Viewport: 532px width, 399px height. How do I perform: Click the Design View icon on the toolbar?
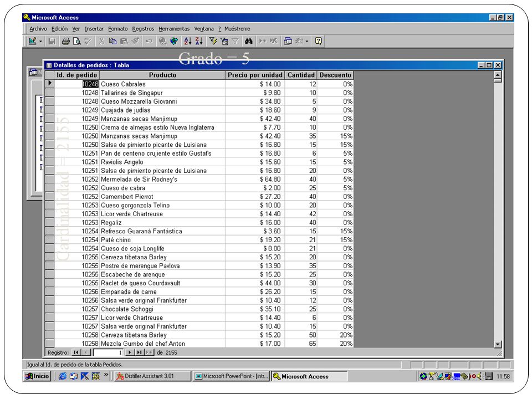coord(33,42)
